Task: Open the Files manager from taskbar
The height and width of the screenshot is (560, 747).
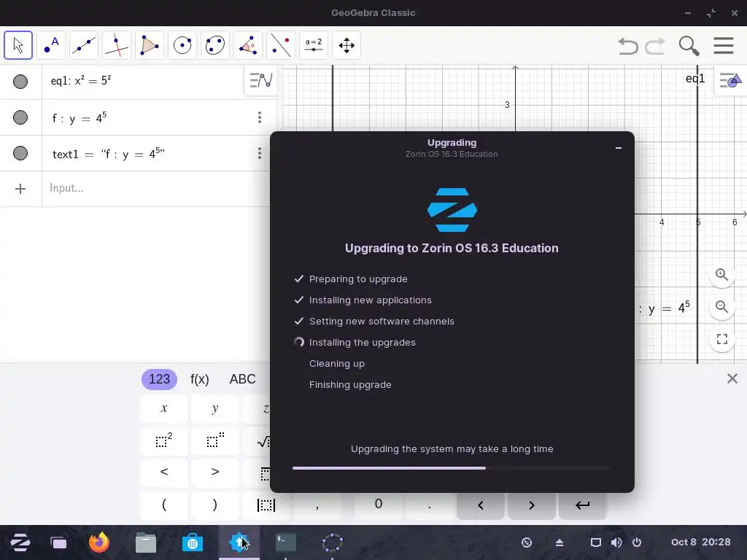Action: coord(146,542)
